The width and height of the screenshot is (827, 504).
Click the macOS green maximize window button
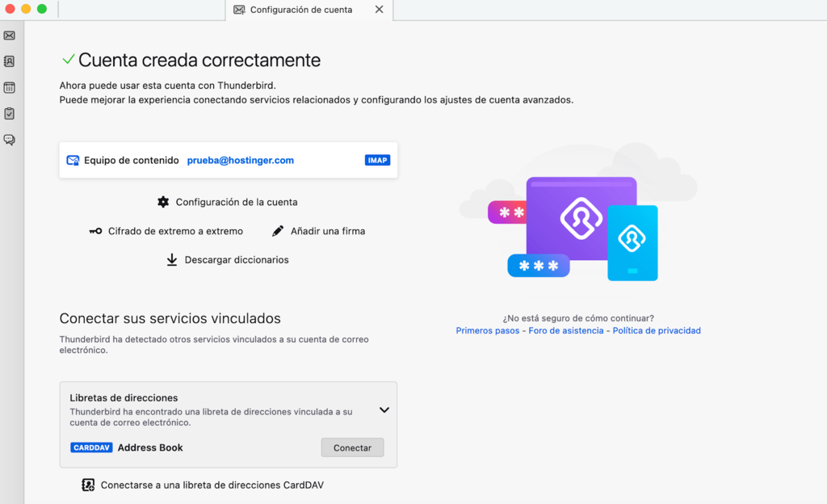coord(42,9)
